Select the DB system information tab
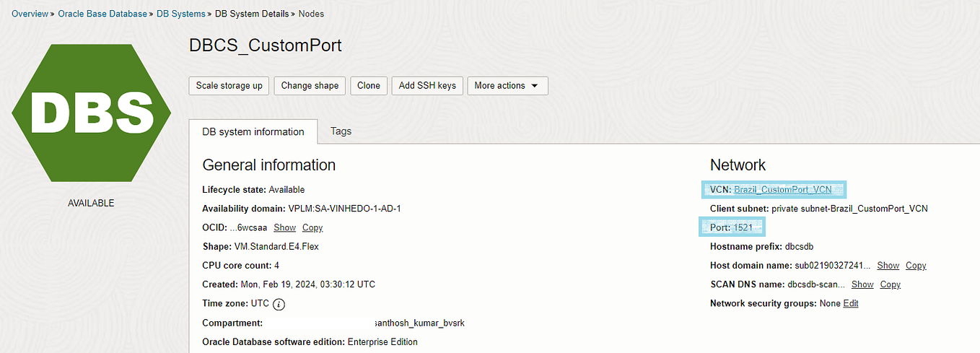 [253, 131]
